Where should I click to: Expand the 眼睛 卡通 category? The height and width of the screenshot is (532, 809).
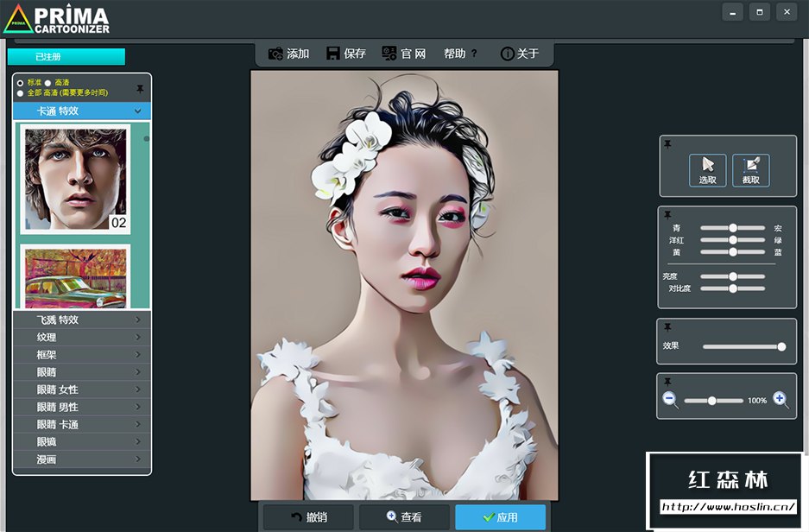click(82, 425)
